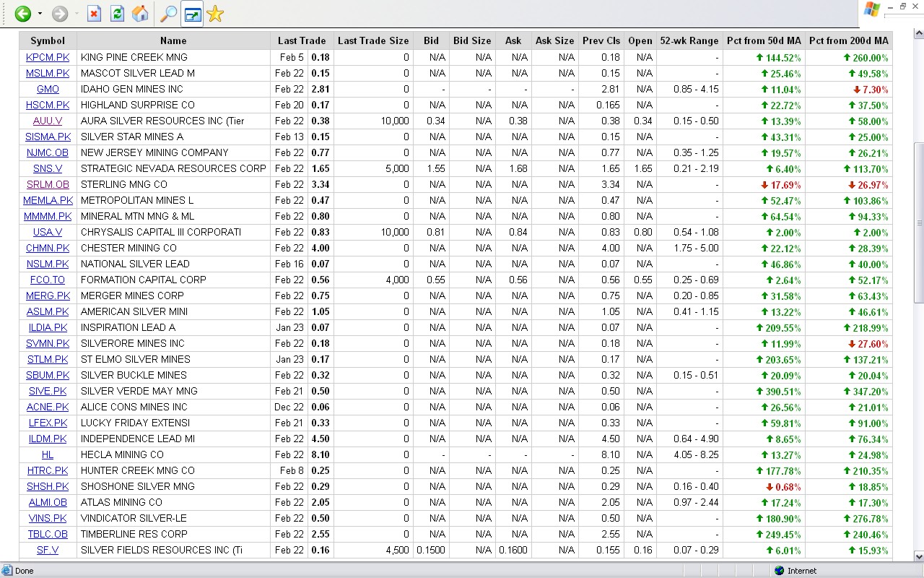Go back to the previous page
Viewport: 924px width, 578px height.
click(x=22, y=14)
